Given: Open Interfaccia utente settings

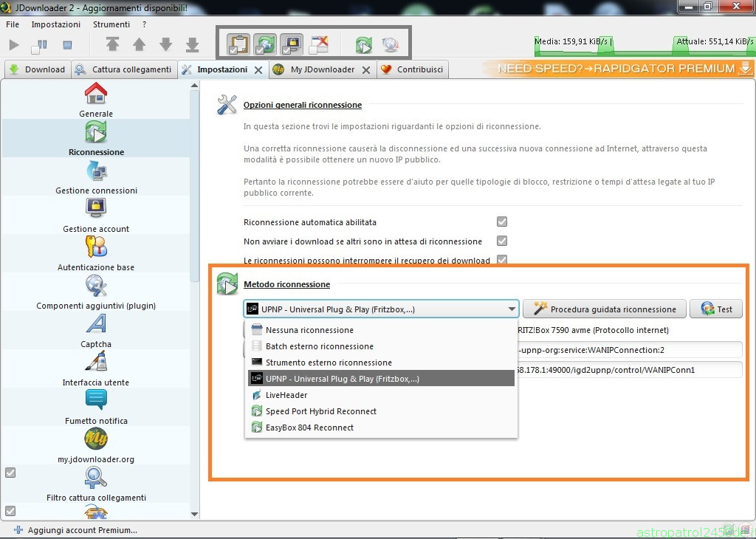Looking at the screenshot, I should click(x=96, y=369).
